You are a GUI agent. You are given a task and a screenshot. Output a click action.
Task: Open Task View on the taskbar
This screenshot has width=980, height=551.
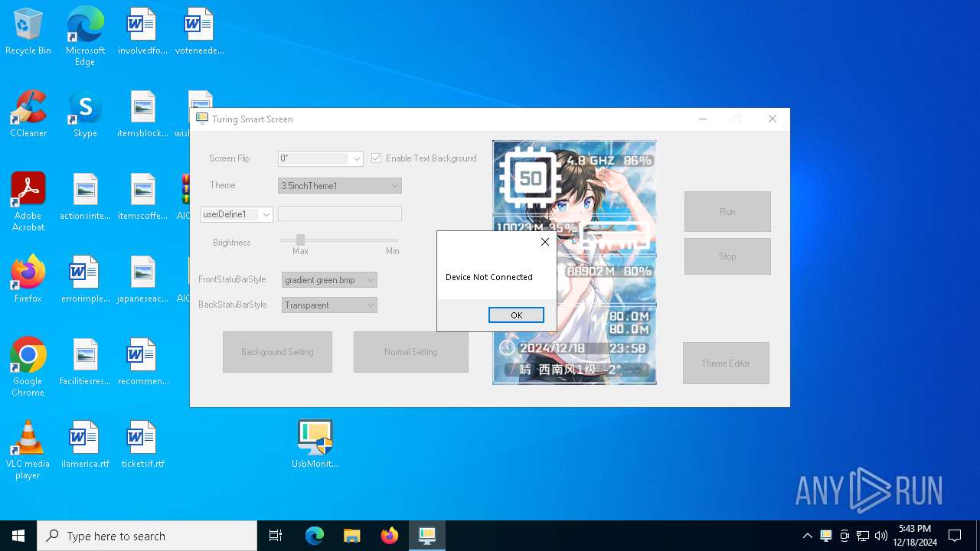tap(276, 536)
